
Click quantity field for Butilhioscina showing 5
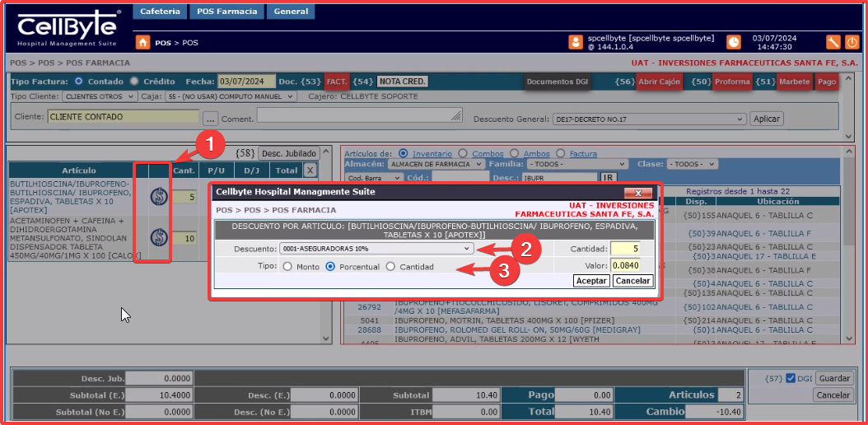(184, 197)
